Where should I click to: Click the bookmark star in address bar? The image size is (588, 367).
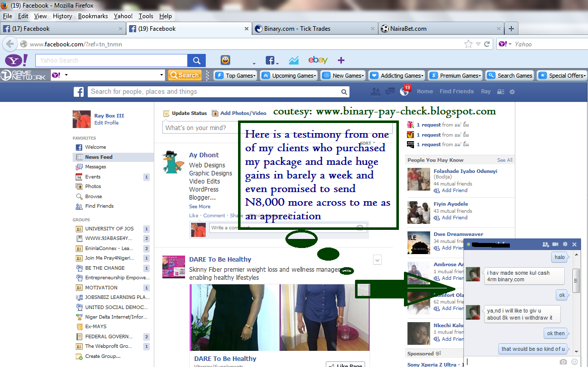tap(468, 44)
